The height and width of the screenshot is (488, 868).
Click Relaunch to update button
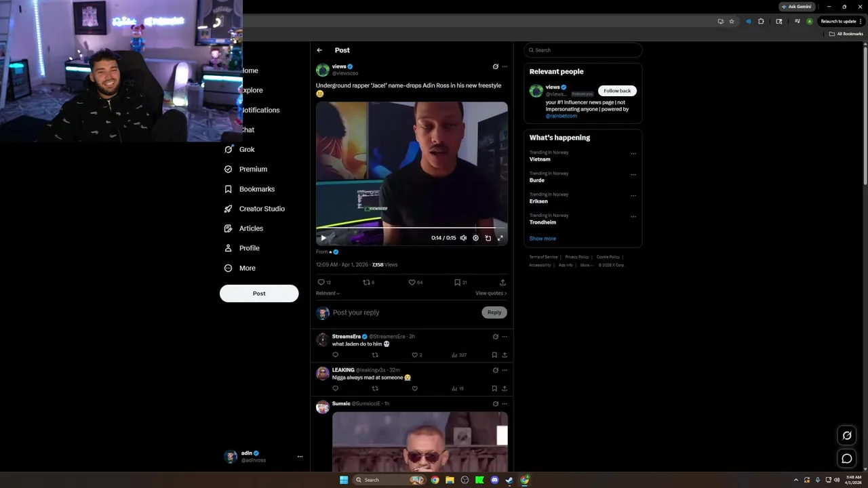842,21
